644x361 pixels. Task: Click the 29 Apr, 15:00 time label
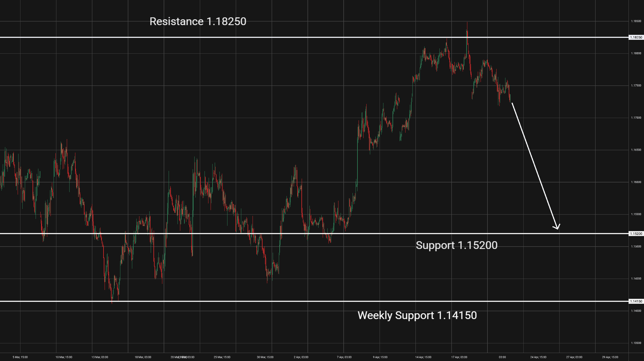tap(610, 357)
